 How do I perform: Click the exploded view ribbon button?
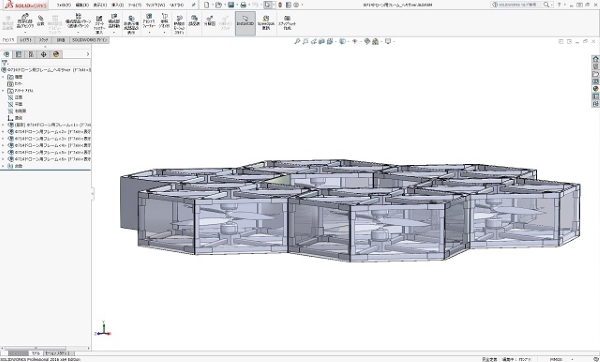coord(209,21)
